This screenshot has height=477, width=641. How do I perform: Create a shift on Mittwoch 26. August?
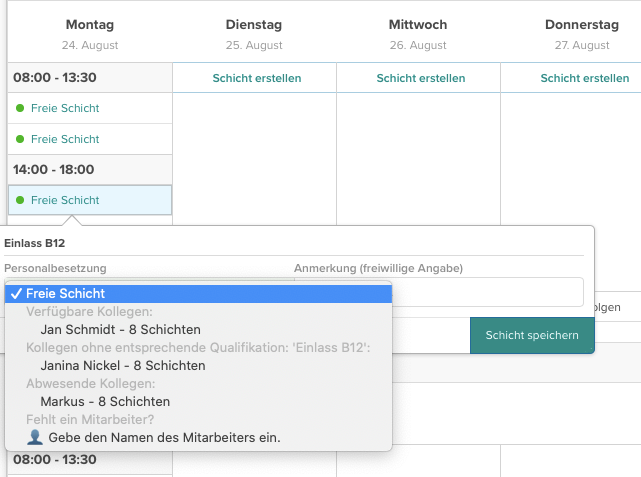[421, 78]
